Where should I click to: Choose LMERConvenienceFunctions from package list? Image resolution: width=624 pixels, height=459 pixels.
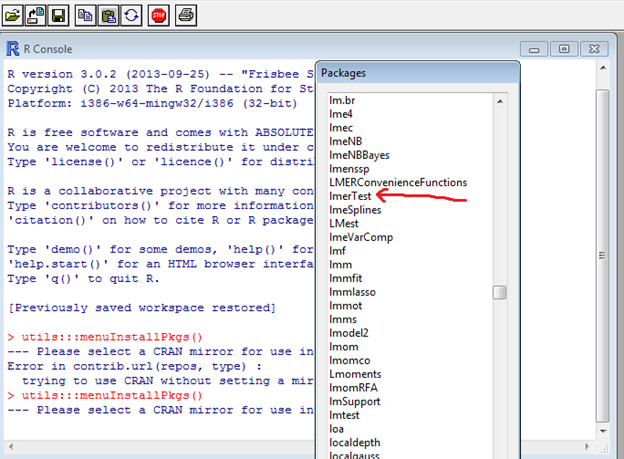click(398, 182)
